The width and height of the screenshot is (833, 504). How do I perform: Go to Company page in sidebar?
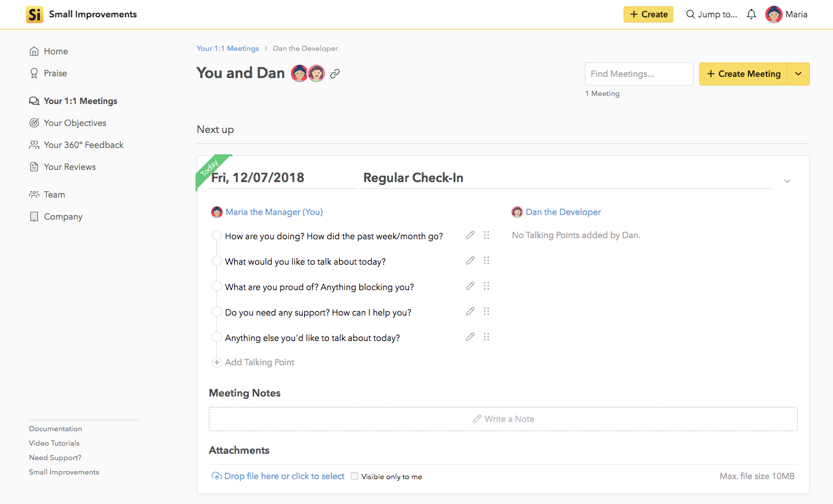[x=56, y=217]
